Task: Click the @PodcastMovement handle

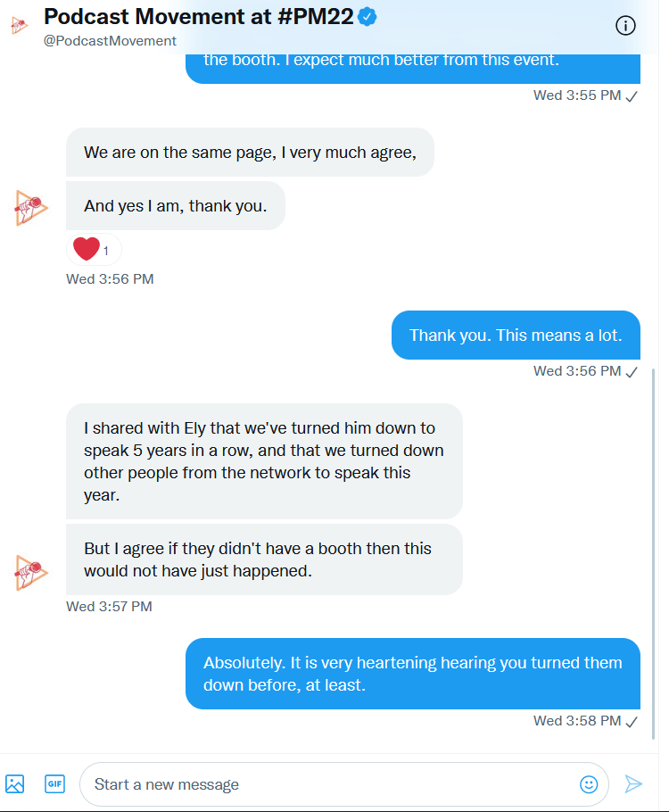Action: 111,41
